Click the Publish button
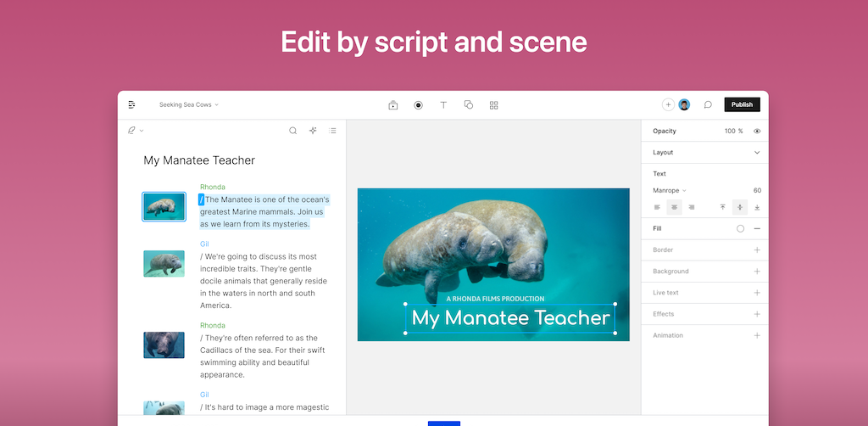868x426 pixels. click(x=742, y=104)
